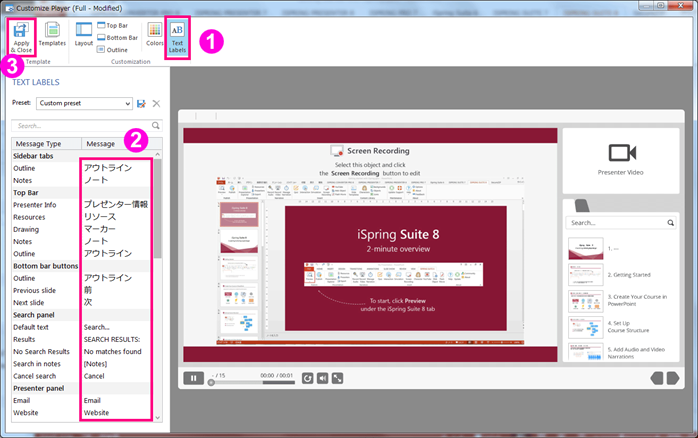The width and height of the screenshot is (698, 438).
Task: Edit the Email message cell
Action: point(116,400)
